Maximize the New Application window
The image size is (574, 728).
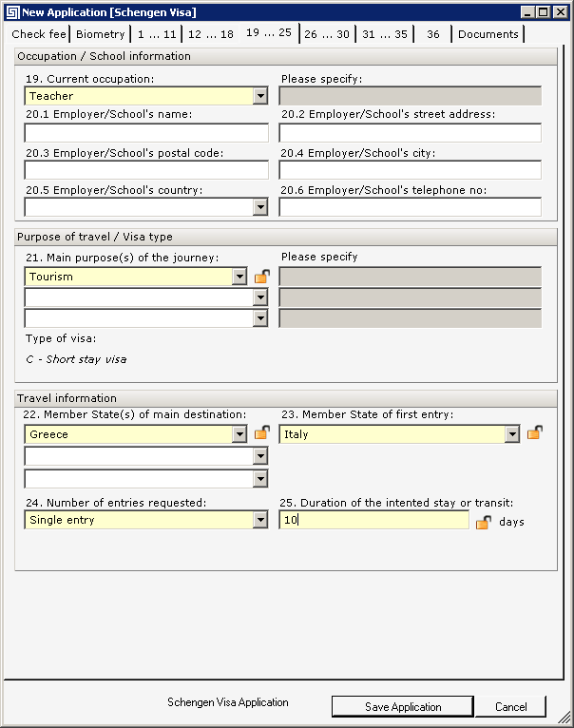(544, 12)
